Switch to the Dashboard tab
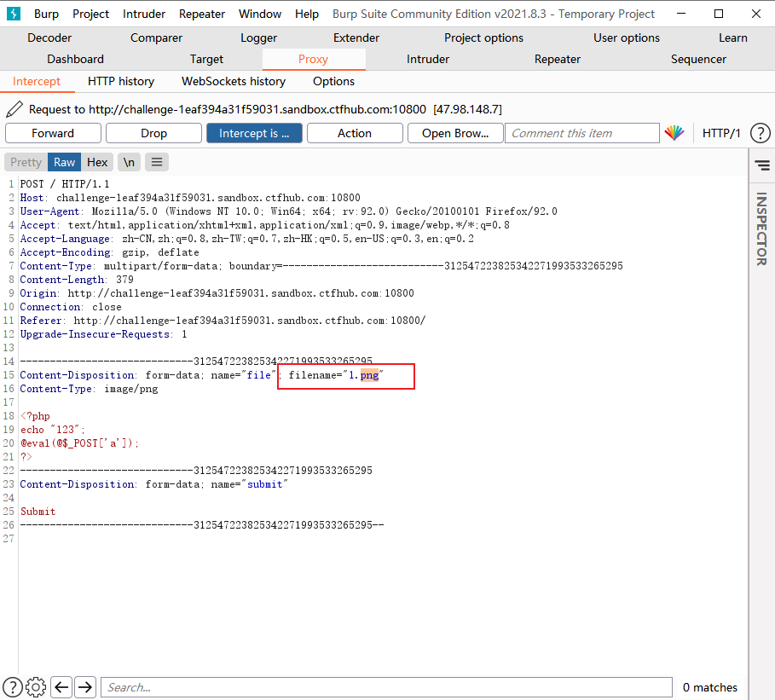This screenshot has width=775, height=700. pyautogui.click(x=75, y=59)
